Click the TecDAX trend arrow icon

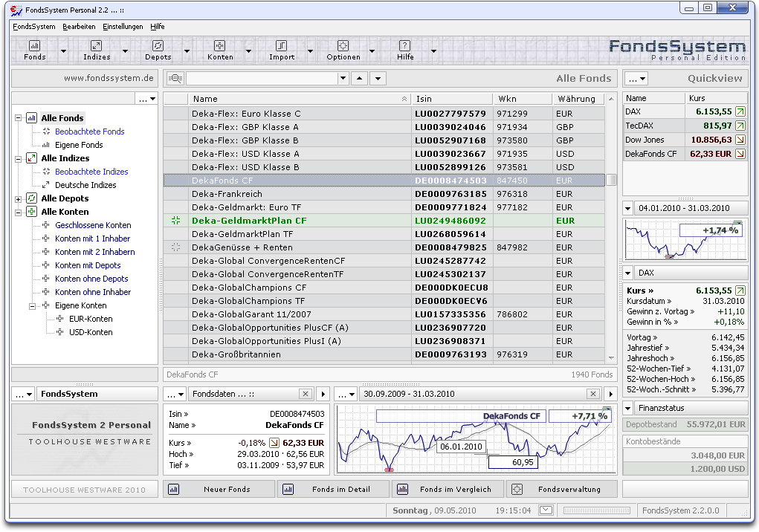(740, 126)
